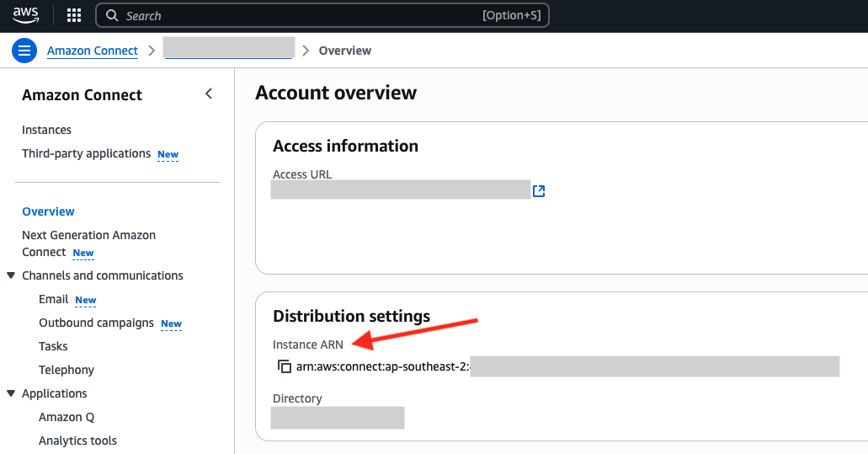Open Next Generation Amazon Connect
868x454 pixels.
tap(88, 243)
